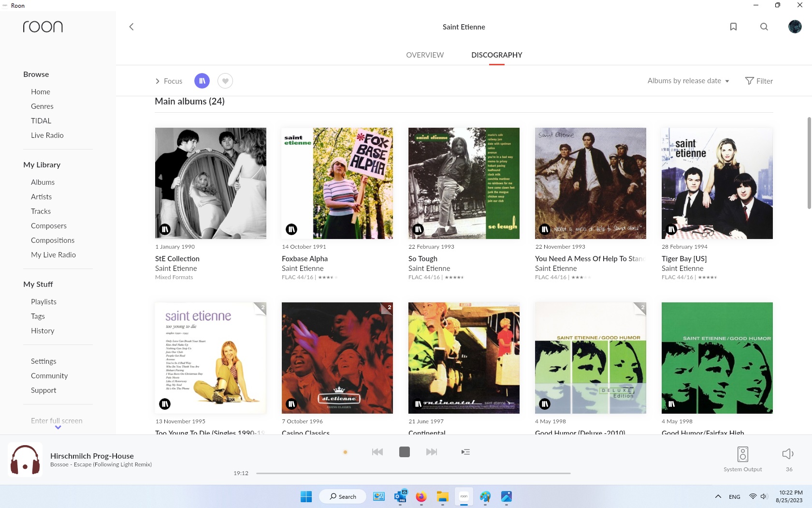
Task: Enable Roon Radio with the dot toggle
Action: click(345, 451)
